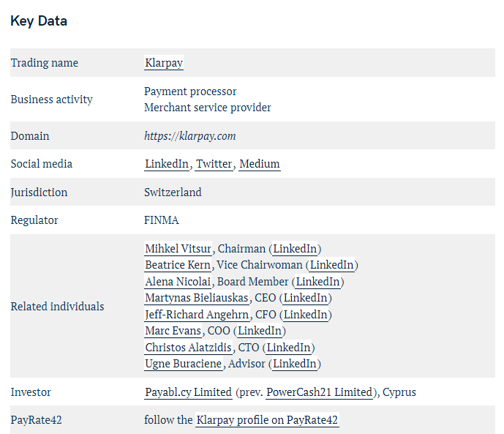
Task: Click the Business activity row label
Action: [x=51, y=100]
